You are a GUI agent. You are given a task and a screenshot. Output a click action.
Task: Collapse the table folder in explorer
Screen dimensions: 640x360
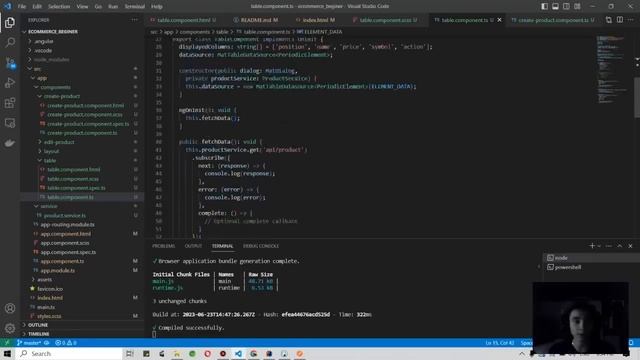click(82, 160)
